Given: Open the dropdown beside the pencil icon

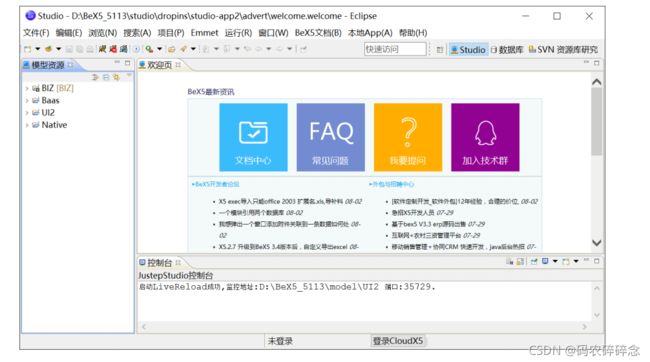Looking at the screenshot, I should pyautogui.click(x=193, y=49).
